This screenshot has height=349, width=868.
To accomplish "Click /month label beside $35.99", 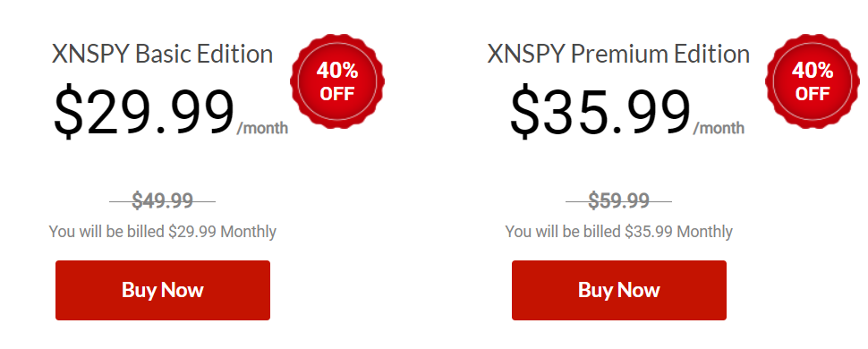I will coord(719,129).
